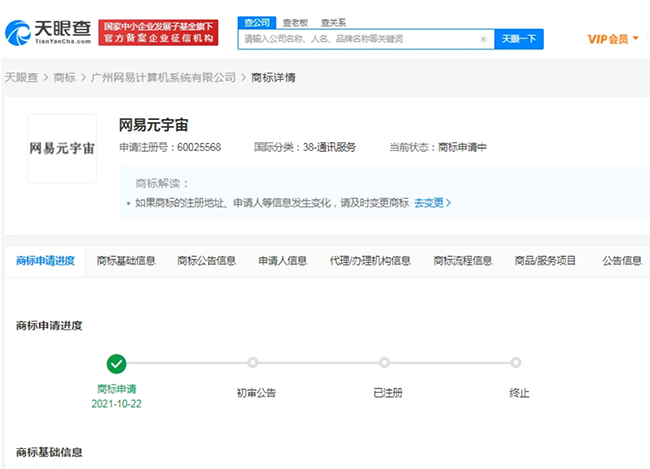Viewport: 650px width, 469px height.
Task: Click the 去变更 link with arrow
Action: tap(432, 202)
